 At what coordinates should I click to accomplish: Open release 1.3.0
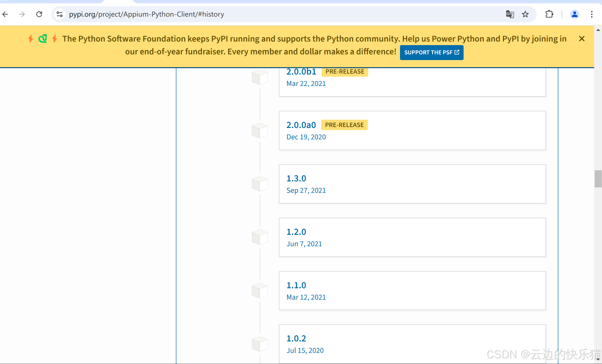point(412,184)
